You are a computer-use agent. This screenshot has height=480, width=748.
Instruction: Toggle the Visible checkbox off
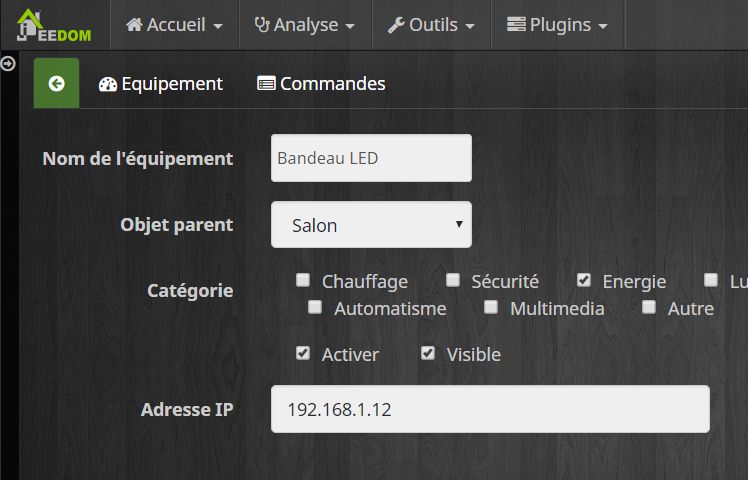(428, 353)
